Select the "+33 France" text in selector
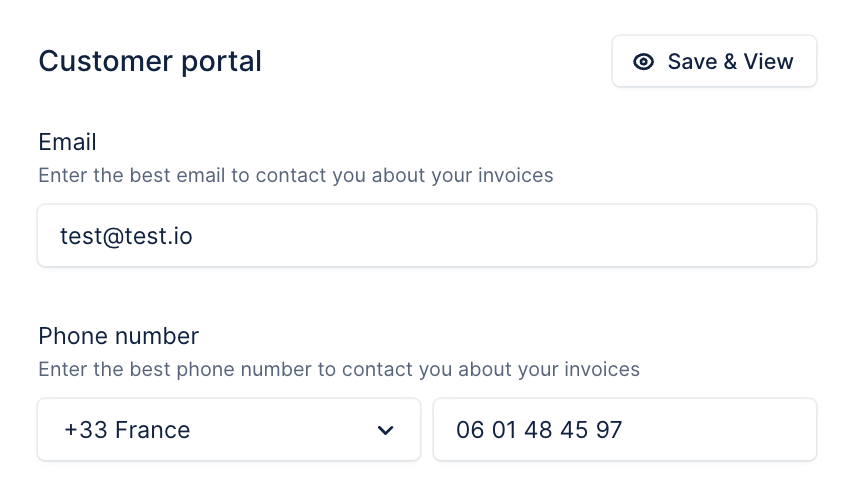 tap(127, 430)
